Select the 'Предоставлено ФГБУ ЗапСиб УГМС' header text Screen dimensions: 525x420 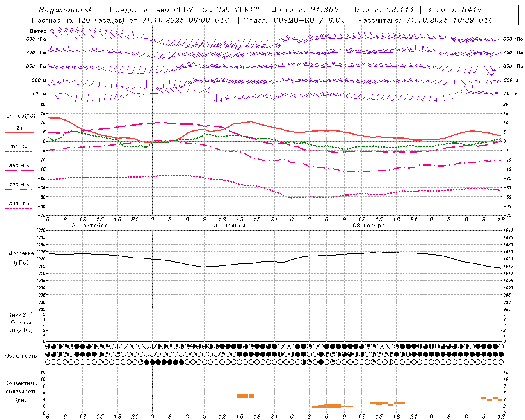point(185,10)
